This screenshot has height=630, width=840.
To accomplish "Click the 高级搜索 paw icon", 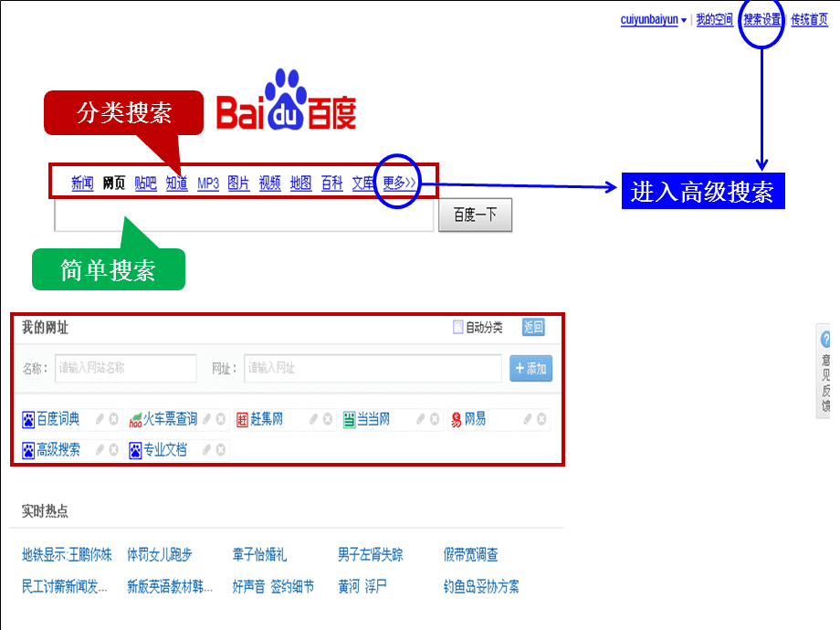I will click(28, 450).
